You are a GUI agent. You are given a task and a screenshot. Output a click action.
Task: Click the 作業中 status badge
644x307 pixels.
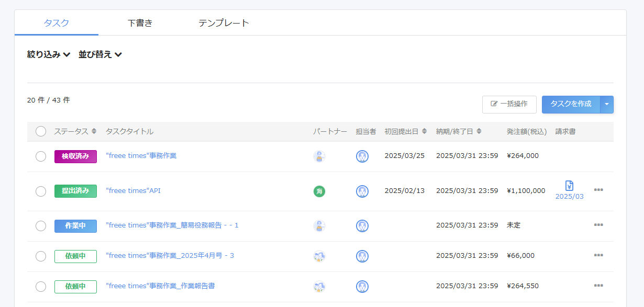[x=75, y=226]
